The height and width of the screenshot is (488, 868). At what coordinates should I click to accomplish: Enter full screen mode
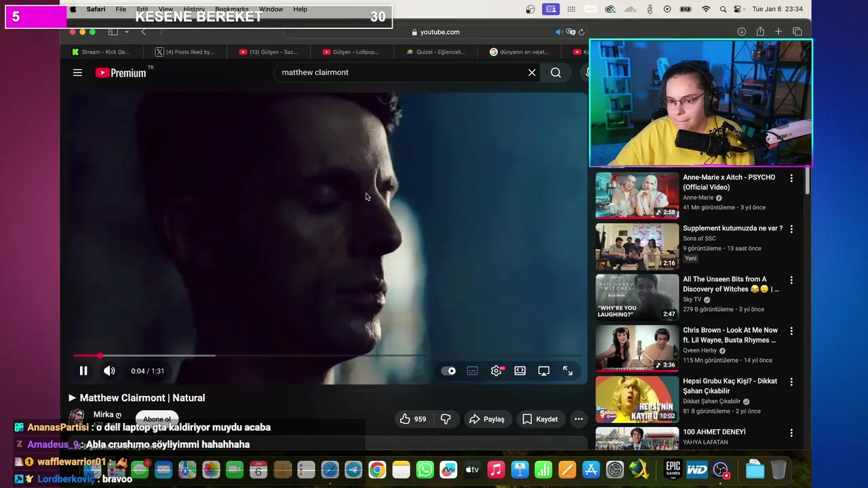pos(568,371)
